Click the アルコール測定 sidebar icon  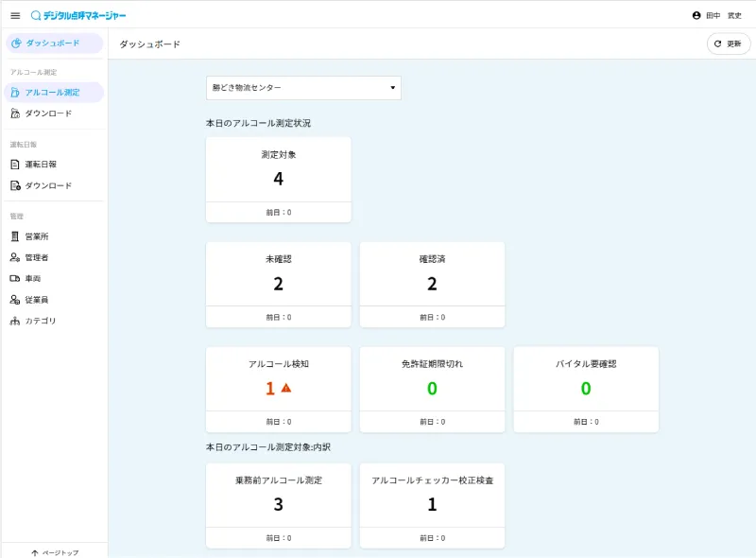point(15,92)
